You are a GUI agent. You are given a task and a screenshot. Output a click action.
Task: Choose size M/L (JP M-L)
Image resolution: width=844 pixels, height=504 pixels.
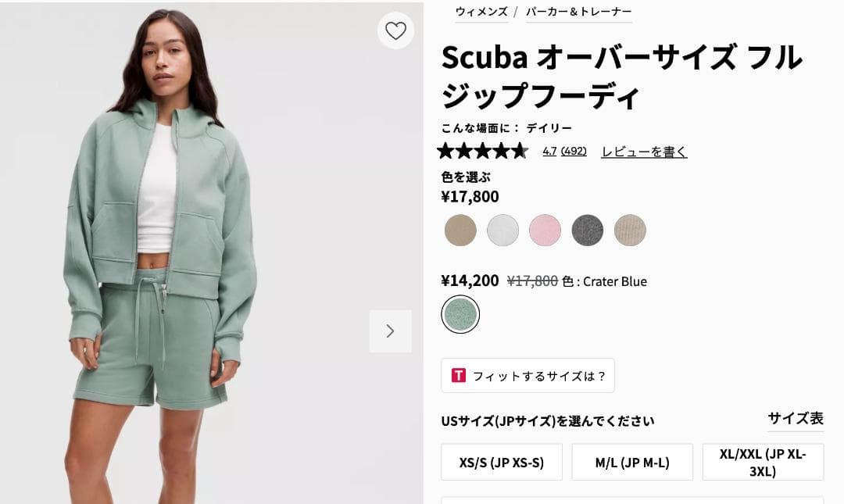(631, 462)
